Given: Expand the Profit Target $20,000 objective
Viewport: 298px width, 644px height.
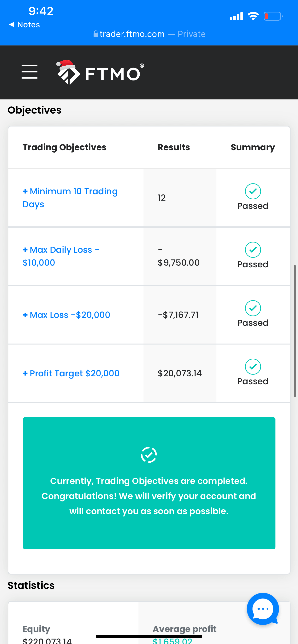Looking at the screenshot, I should tap(71, 373).
